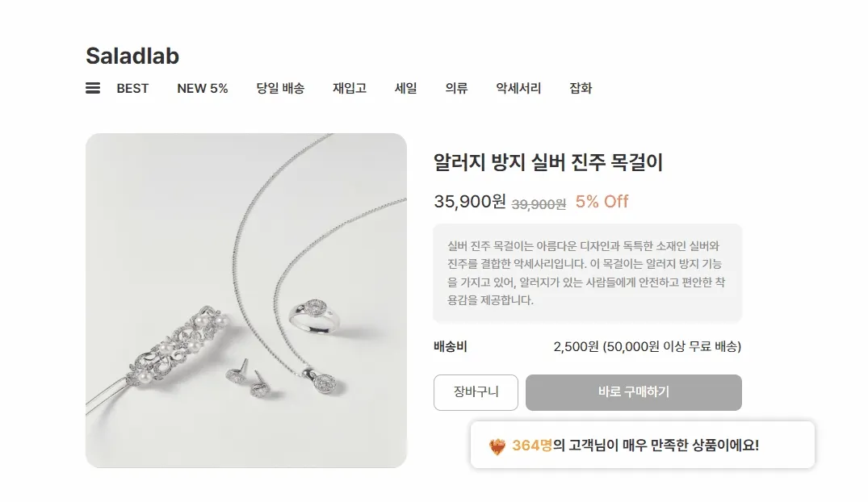This screenshot has width=868, height=502.
Task: Click the 364명 satisfied customers popup
Action: [643, 445]
